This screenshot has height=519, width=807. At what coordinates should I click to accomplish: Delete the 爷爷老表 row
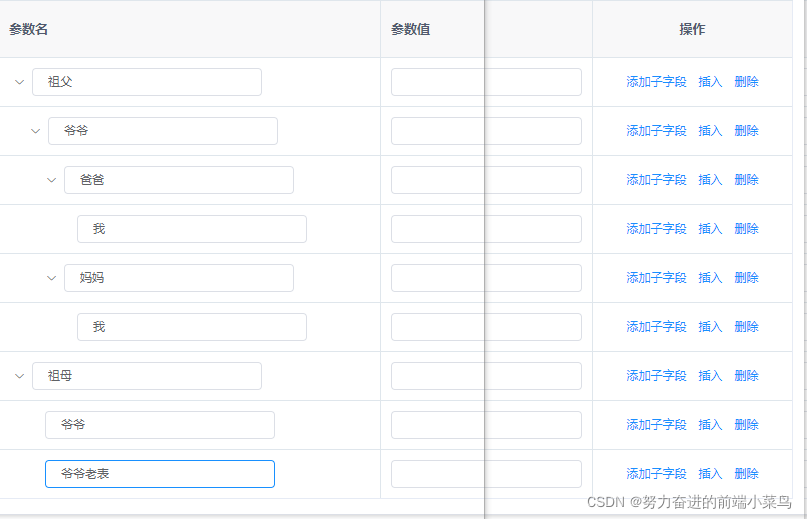(x=746, y=474)
